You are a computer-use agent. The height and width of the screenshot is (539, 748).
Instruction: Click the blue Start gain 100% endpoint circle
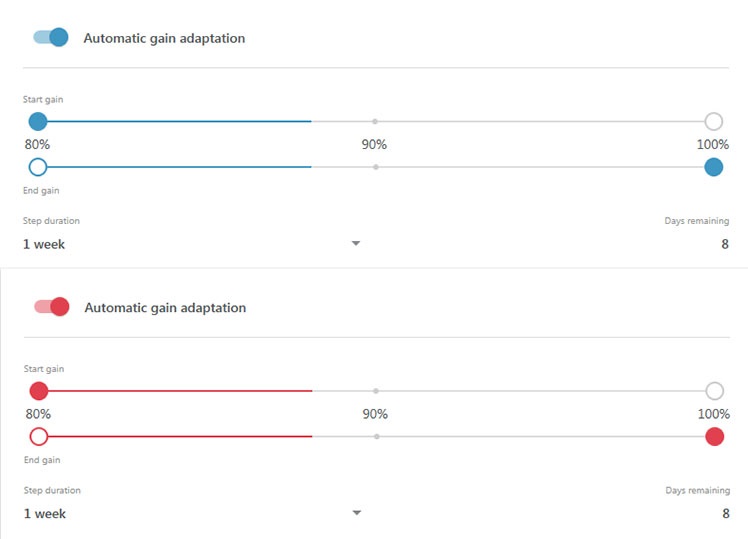[x=714, y=122]
